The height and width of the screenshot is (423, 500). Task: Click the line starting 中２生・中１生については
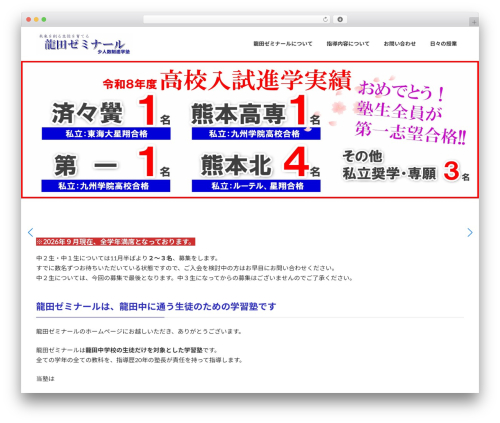tap(127, 258)
